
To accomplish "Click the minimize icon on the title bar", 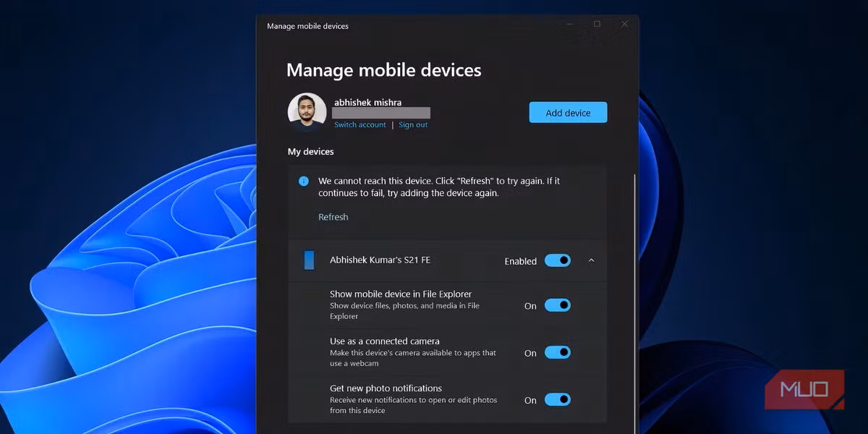I will tap(569, 23).
